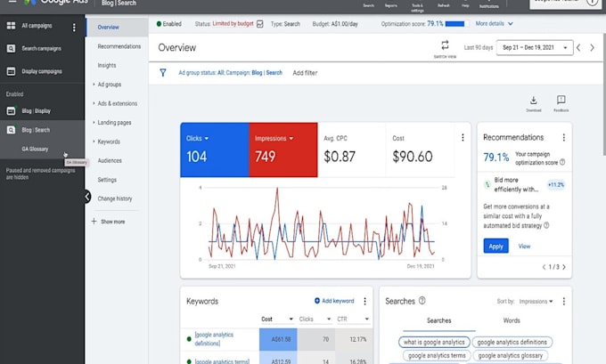
Task: Go to previous recommendation arrow
Action: tap(544, 267)
